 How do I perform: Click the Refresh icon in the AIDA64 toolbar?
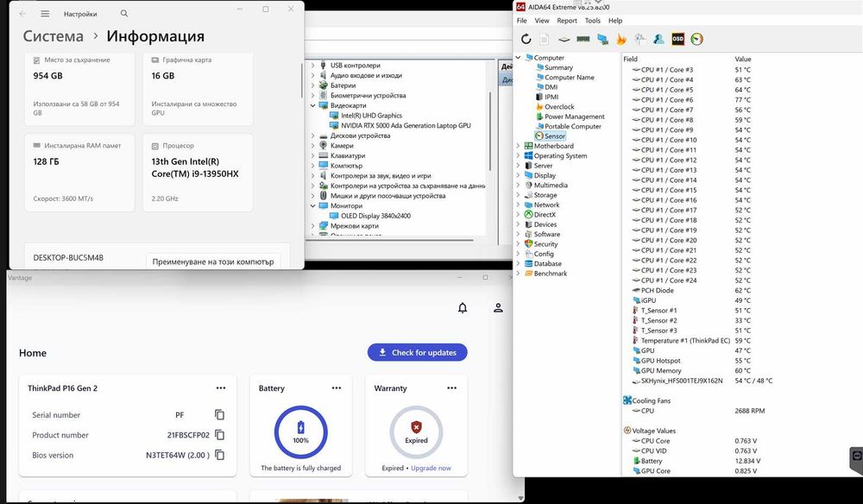pos(526,39)
